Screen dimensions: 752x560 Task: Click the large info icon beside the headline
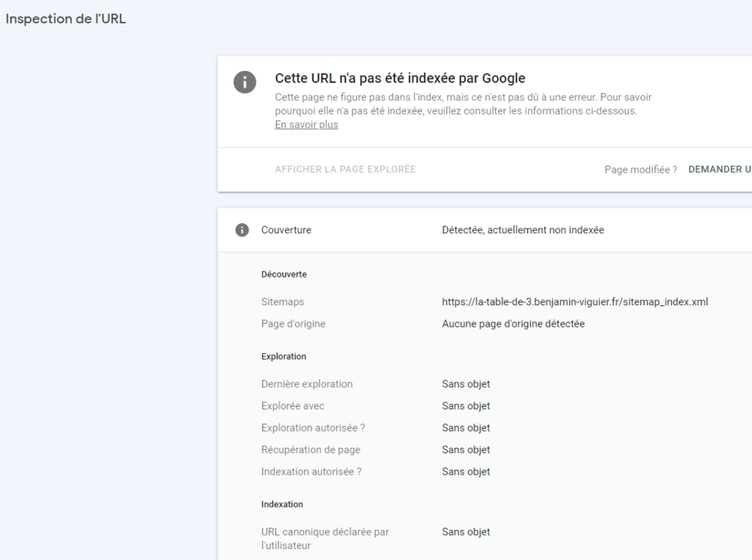coord(245,81)
